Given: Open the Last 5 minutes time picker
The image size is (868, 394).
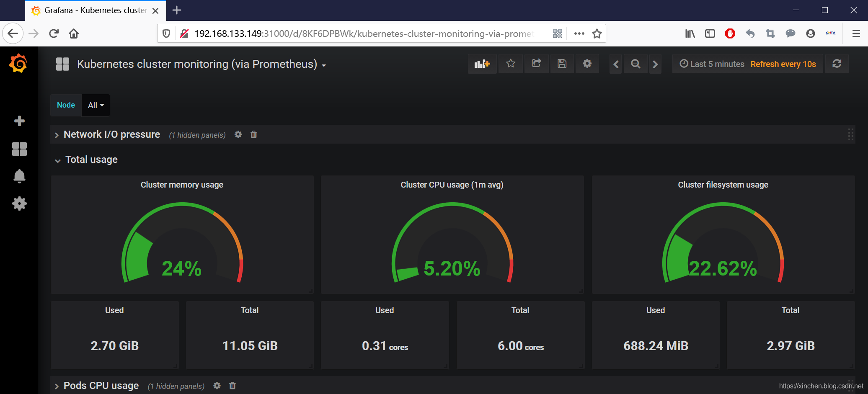Looking at the screenshot, I should 712,64.
